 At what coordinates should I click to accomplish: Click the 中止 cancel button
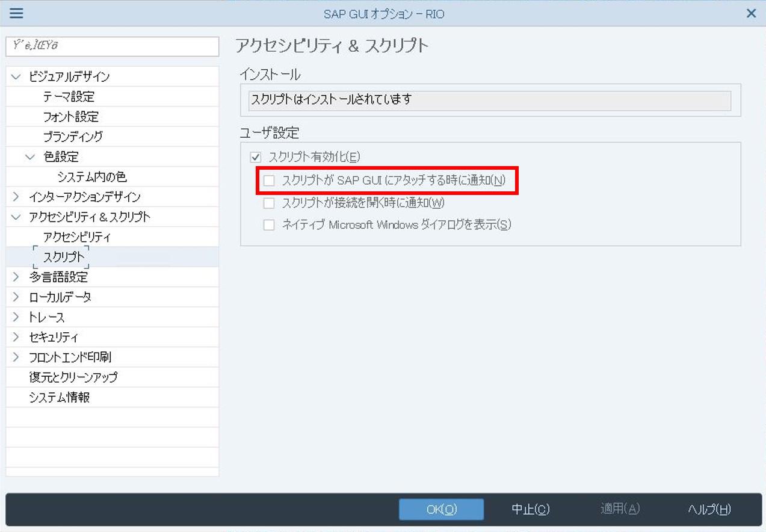(530, 509)
